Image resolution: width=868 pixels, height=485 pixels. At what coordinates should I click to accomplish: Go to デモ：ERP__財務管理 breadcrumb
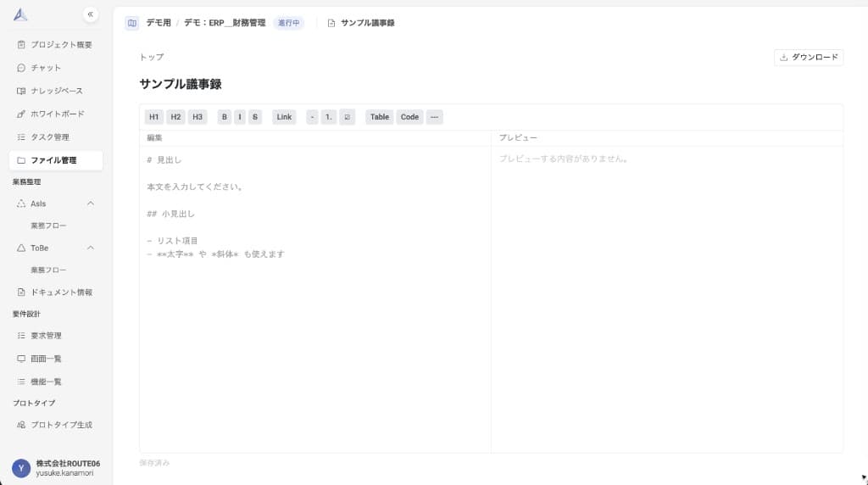tap(225, 23)
